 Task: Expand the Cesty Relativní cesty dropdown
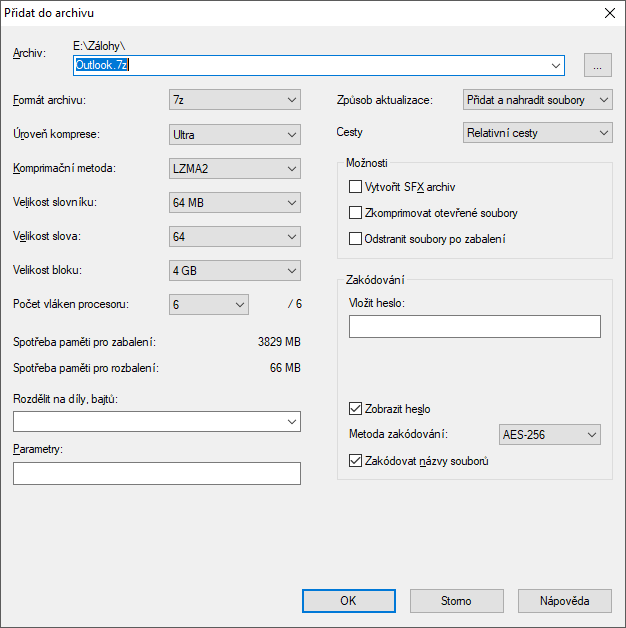(x=538, y=133)
